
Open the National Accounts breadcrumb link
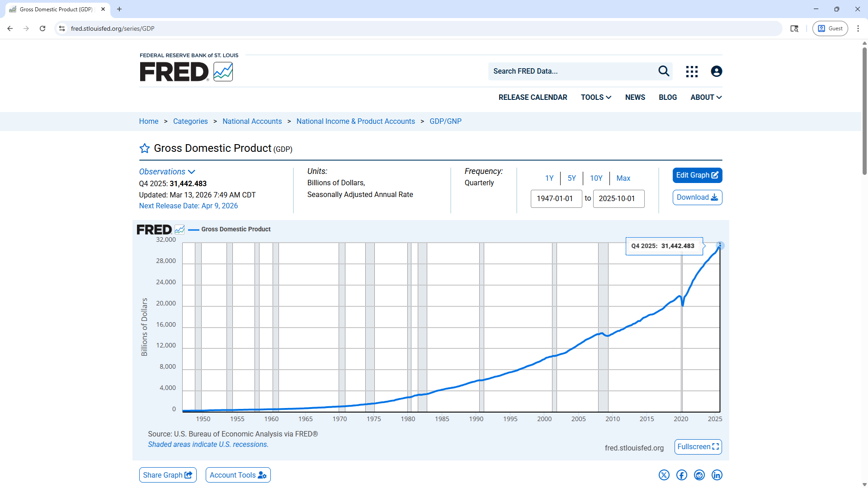[252, 122]
